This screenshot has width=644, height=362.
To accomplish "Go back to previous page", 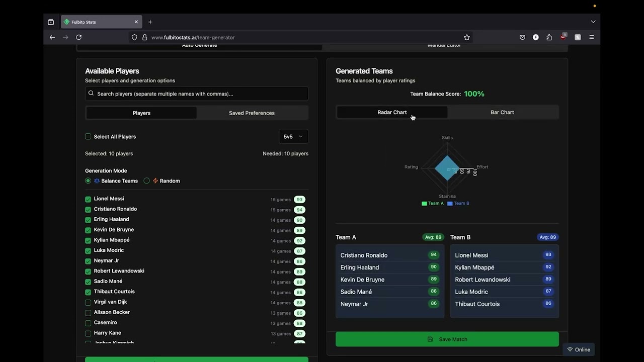I will [52, 37].
